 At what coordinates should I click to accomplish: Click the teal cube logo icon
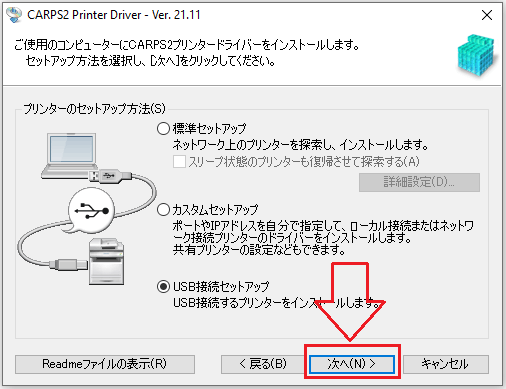click(x=477, y=55)
